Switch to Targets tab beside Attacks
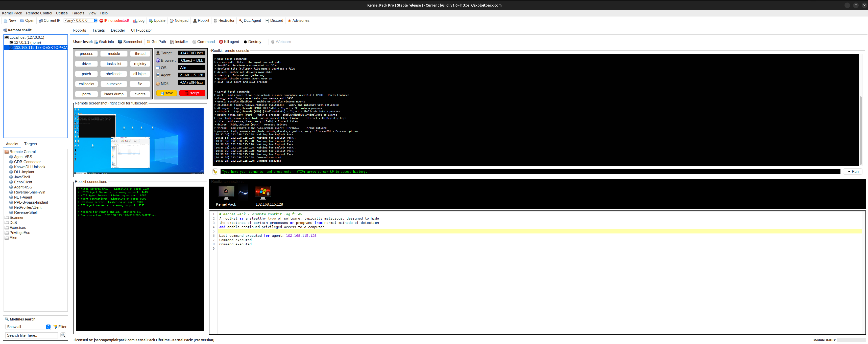Viewport: 868px width, 344px height. tap(30, 144)
